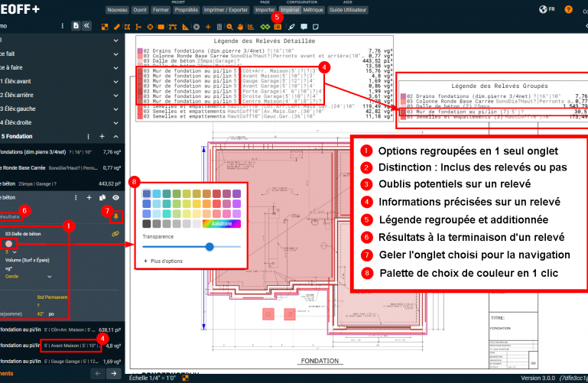Screen dimensions: 588x383
Task: Open kebab menu in béton row
Action: tap(76, 197)
